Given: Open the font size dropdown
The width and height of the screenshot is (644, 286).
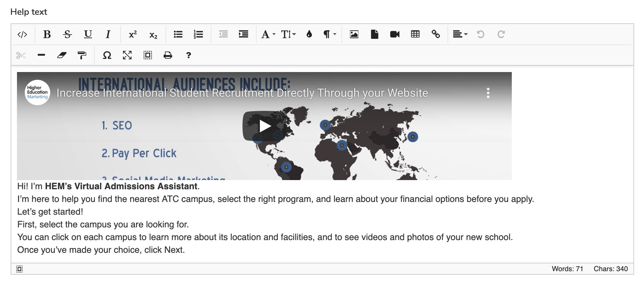Looking at the screenshot, I should (x=288, y=34).
